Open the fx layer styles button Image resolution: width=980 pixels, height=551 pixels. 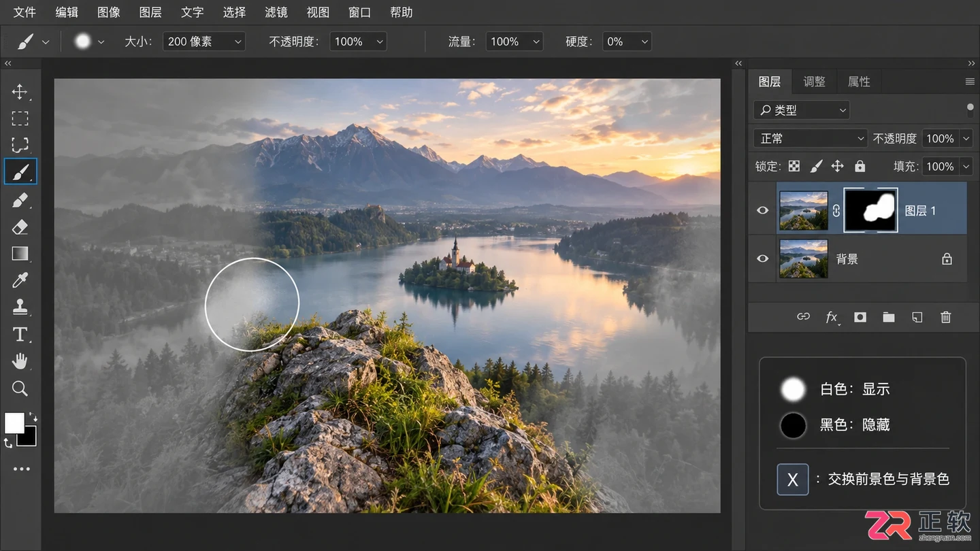click(x=832, y=317)
